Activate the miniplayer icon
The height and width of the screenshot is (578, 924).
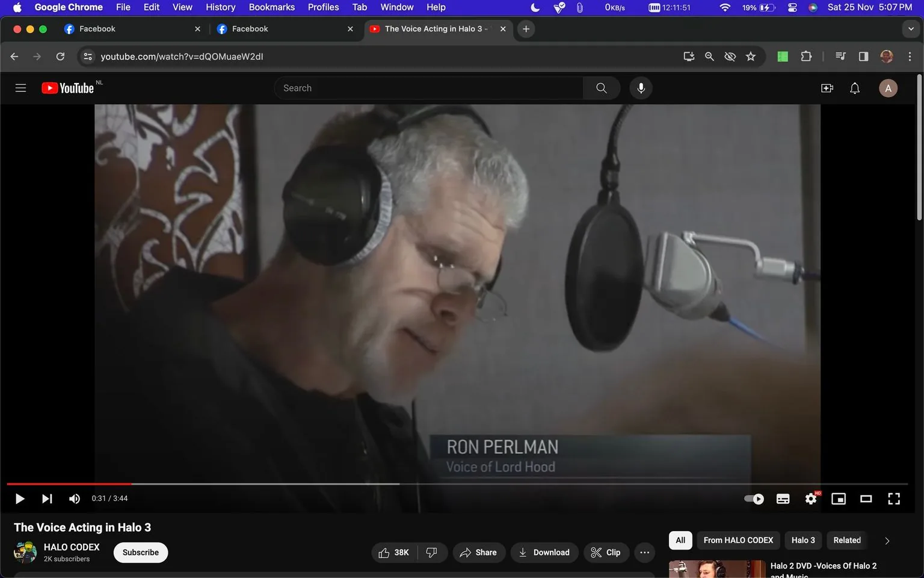click(x=838, y=499)
